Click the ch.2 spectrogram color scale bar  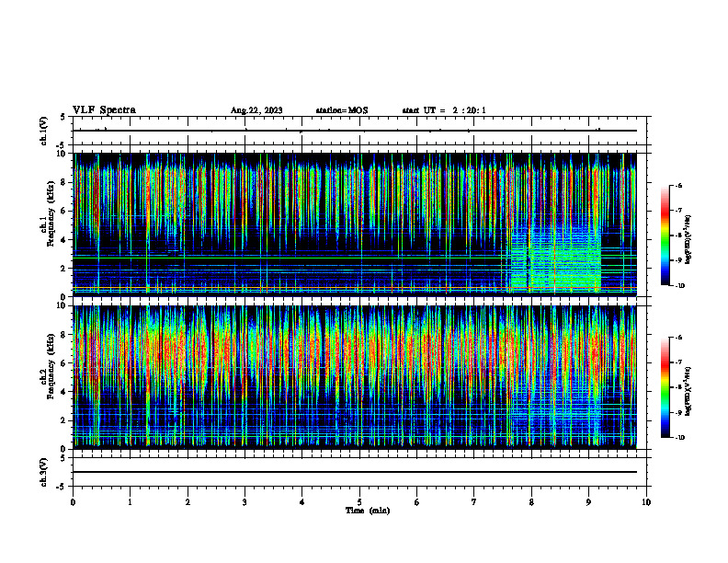(665, 387)
